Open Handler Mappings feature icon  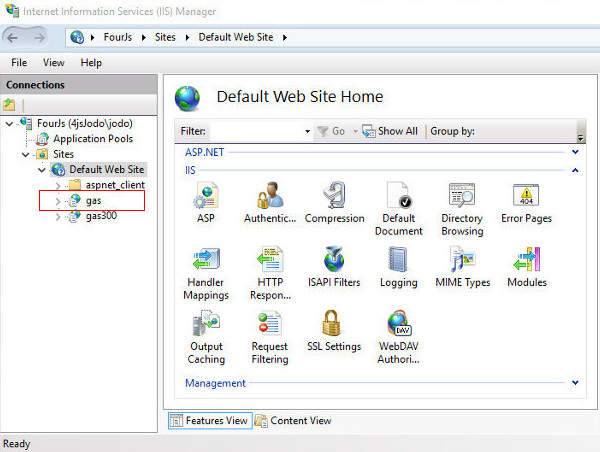205,260
